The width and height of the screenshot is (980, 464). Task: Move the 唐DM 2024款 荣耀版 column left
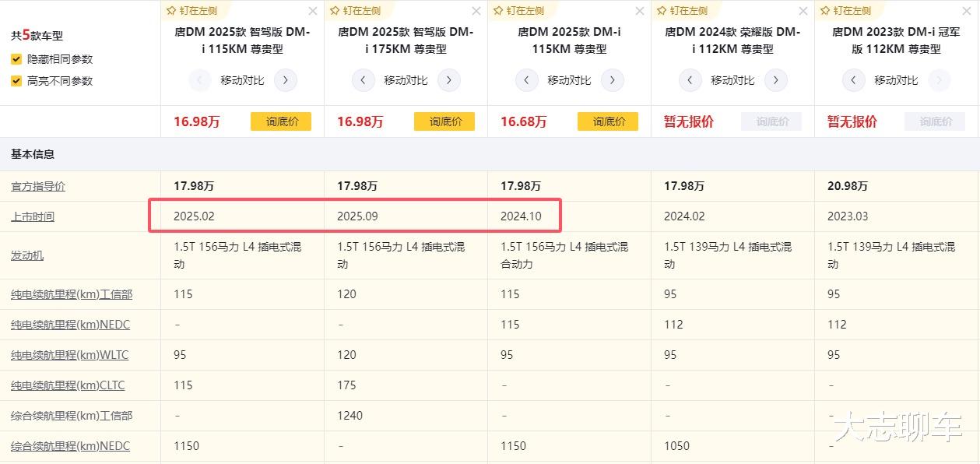tap(690, 80)
